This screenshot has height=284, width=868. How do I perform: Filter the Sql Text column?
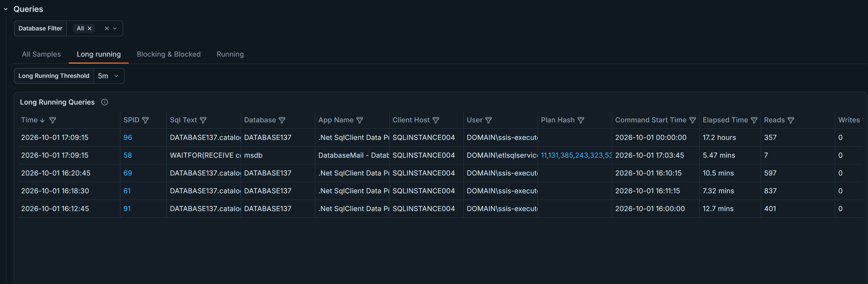[203, 121]
